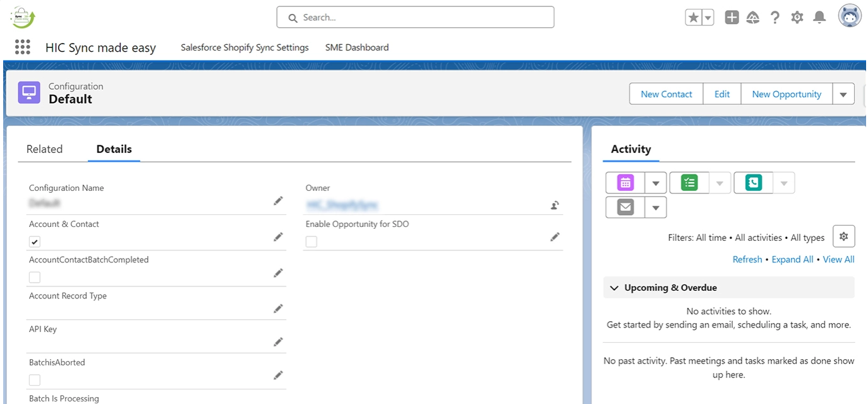Click the Default record title
Screen dimensions: 868x404
70,99
